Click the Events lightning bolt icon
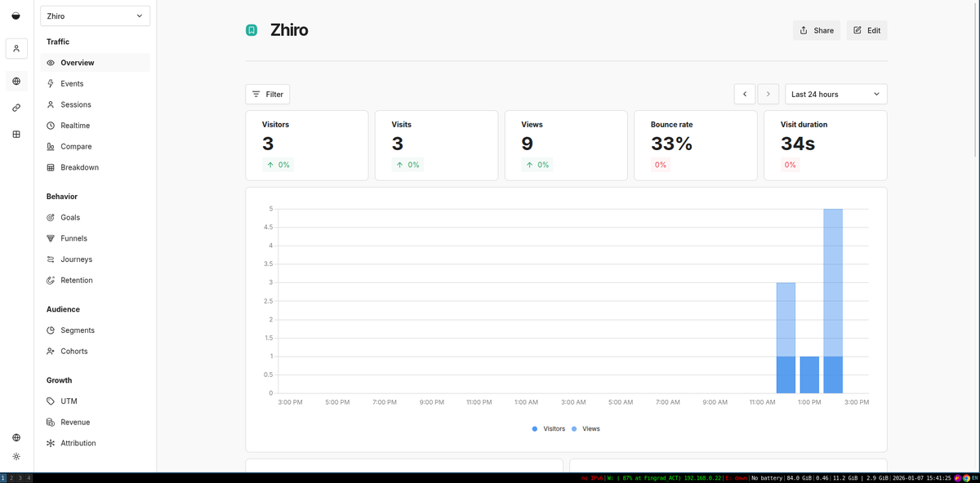 [x=51, y=84]
